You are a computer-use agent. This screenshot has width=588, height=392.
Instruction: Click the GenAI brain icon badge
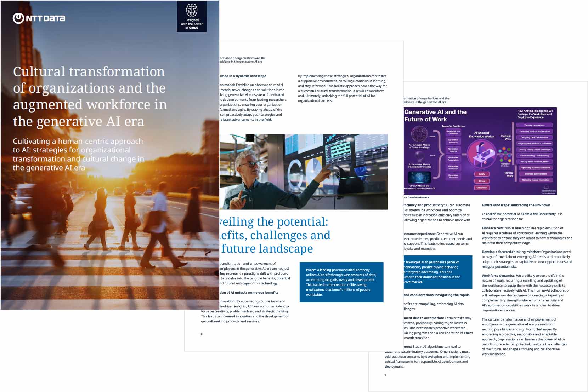click(192, 10)
